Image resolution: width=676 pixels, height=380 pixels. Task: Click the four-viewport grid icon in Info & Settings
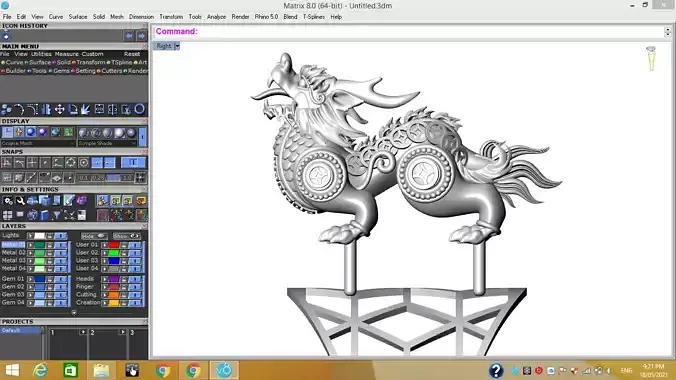click(8, 215)
